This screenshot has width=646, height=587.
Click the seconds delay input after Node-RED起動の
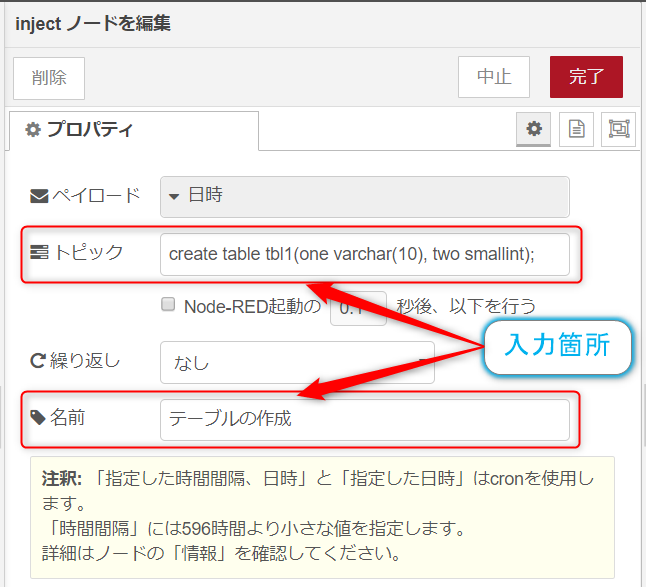[x=358, y=308]
